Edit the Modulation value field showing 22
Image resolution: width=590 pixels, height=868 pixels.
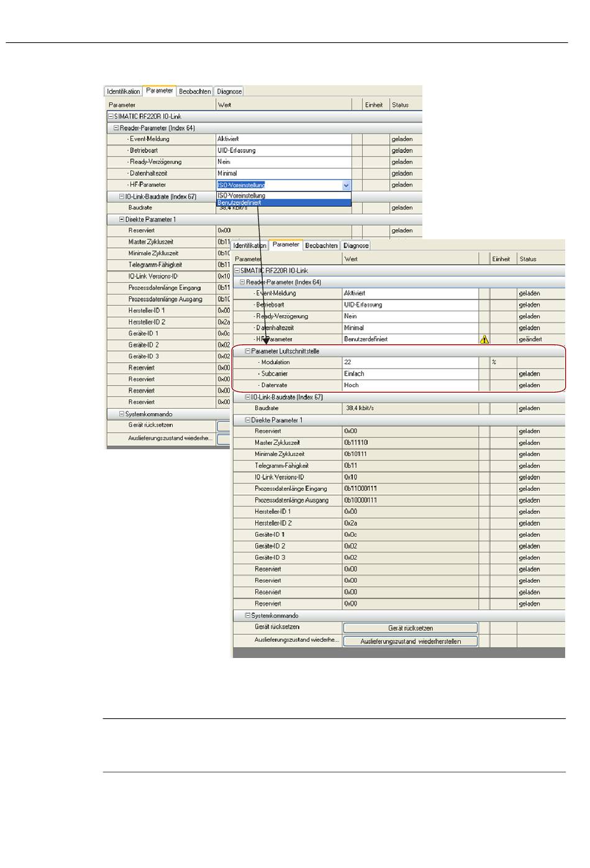[411, 362]
